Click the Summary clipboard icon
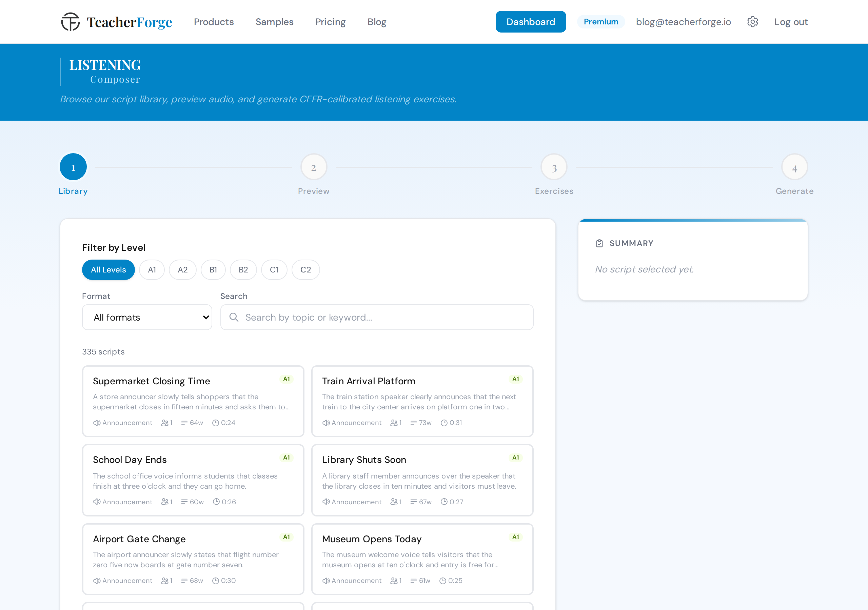 click(599, 243)
